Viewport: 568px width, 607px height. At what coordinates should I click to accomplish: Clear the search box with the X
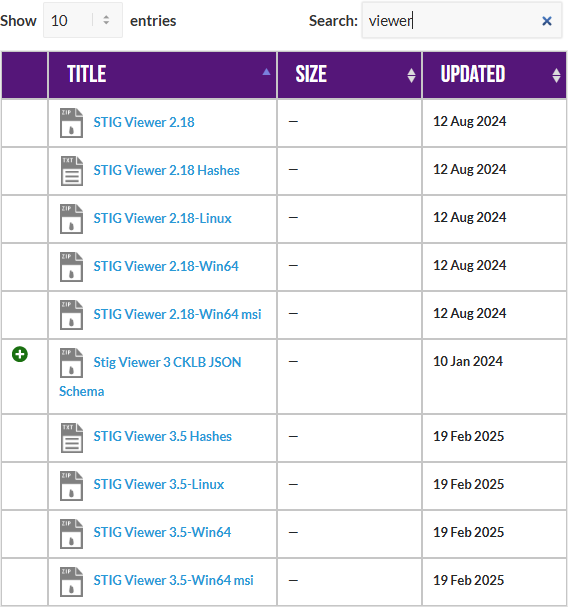click(547, 21)
